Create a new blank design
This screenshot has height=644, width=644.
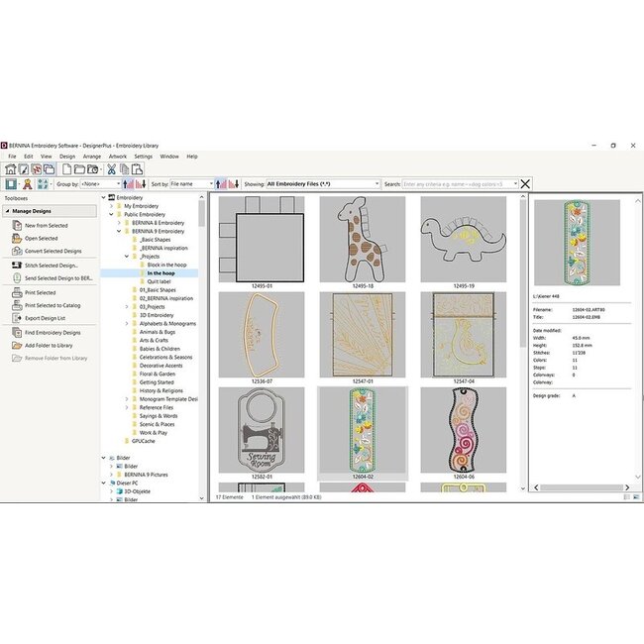66,169
